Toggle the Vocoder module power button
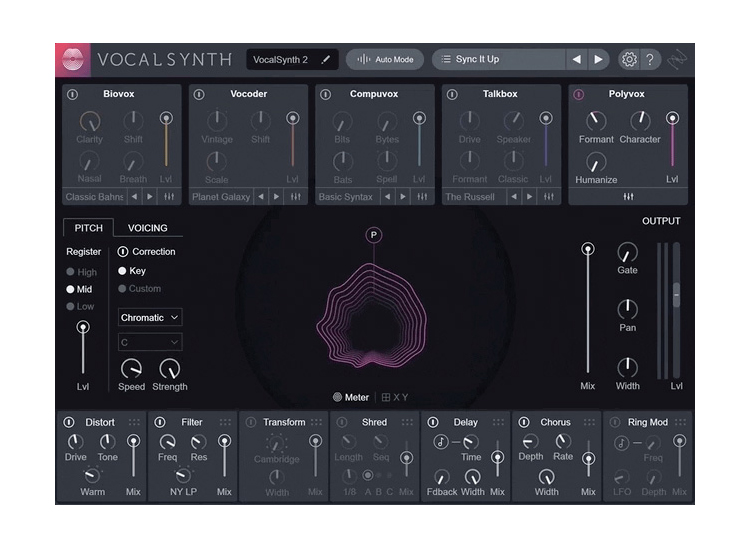The image size is (756, 549). 199,94
